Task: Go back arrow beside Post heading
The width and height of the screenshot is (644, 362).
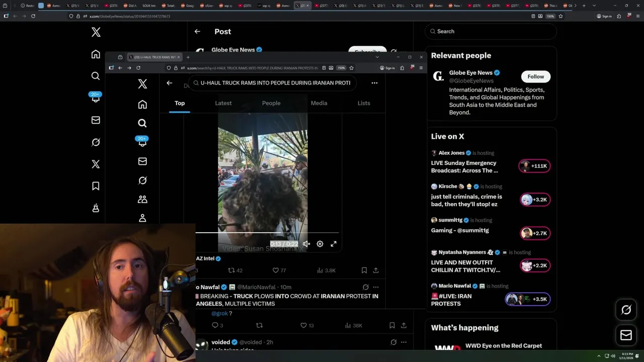Action: tap(197, 31)
